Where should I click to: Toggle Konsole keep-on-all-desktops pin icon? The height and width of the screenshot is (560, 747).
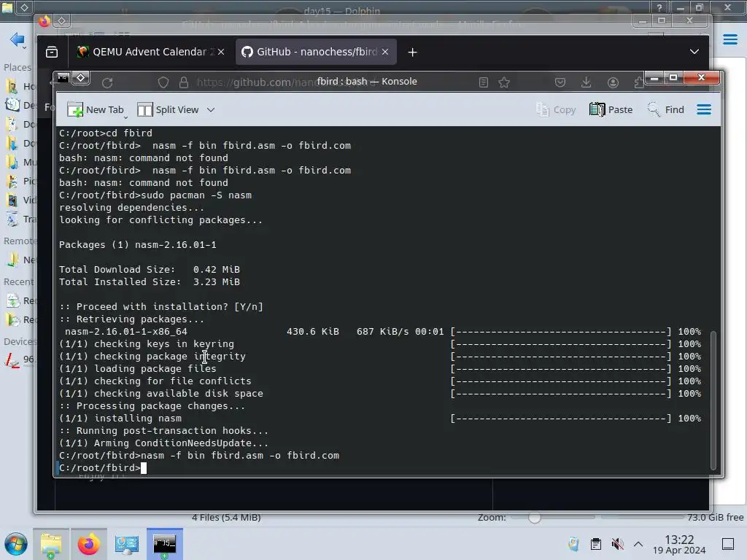pyautogui.click(x=81, y=77)
